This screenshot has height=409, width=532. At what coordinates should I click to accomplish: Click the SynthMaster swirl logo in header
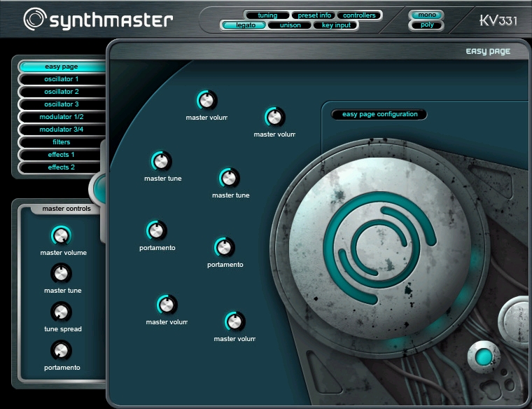coord(34,19)
